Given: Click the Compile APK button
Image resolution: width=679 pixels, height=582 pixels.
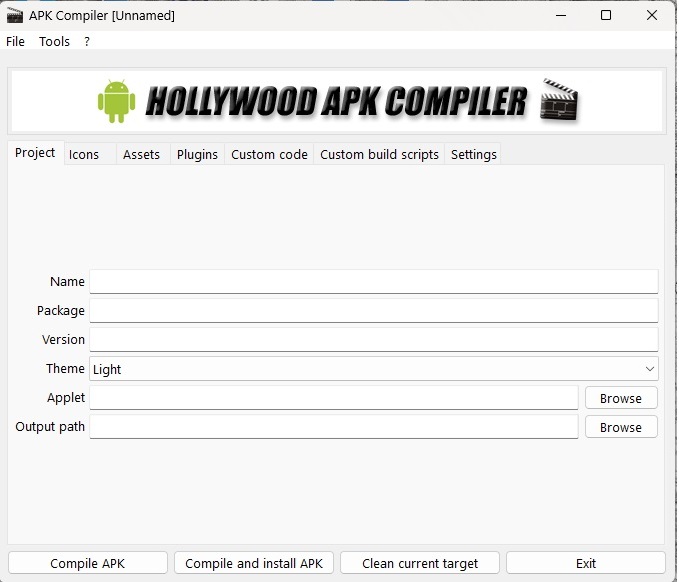Looking at the screenshot, I should (x=87, y=563).
